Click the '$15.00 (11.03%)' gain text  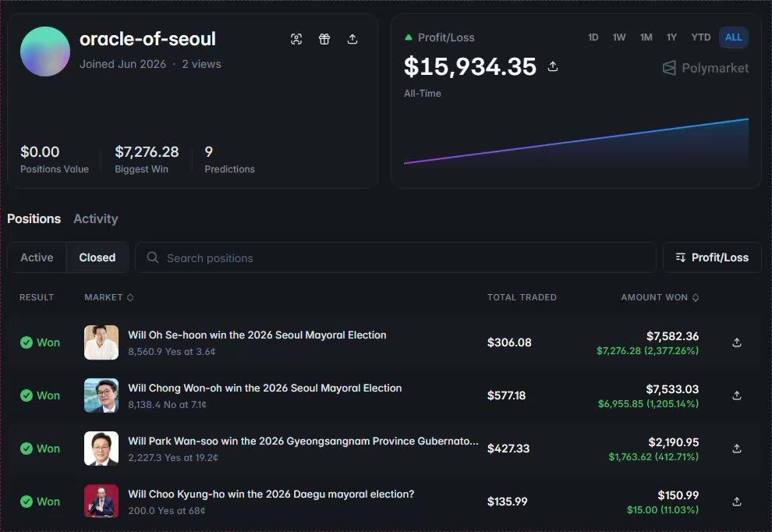pyautogui.click(x=663, y=510)
